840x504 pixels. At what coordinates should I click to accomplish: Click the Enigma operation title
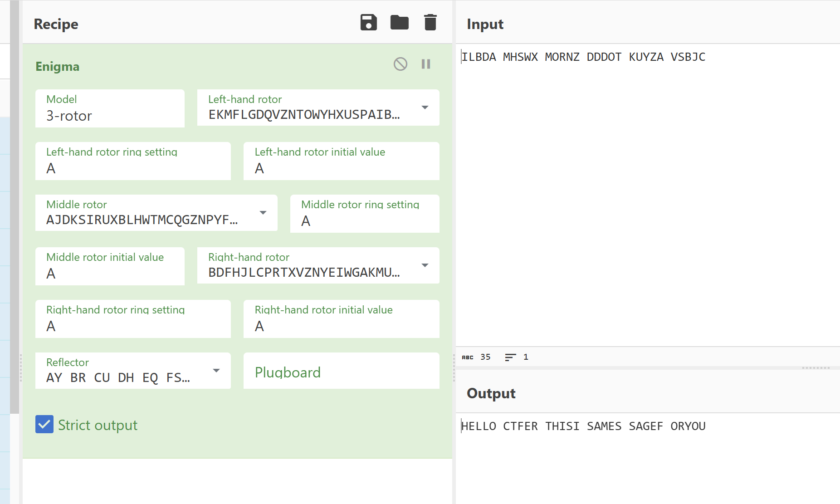[58, 66]
